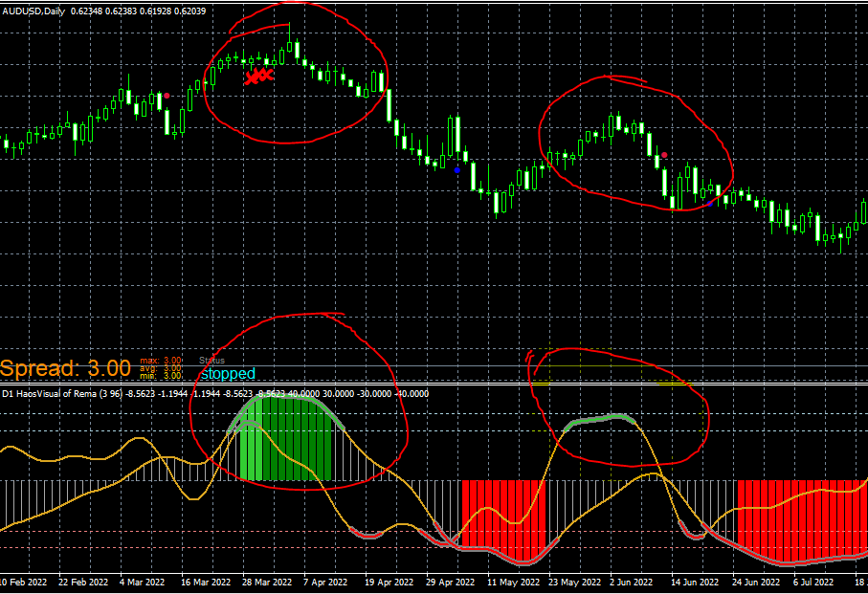Screen dimensions: 868x594
Task: Click the green histogram block in indicator window
Action: click(x=285, y=439)
